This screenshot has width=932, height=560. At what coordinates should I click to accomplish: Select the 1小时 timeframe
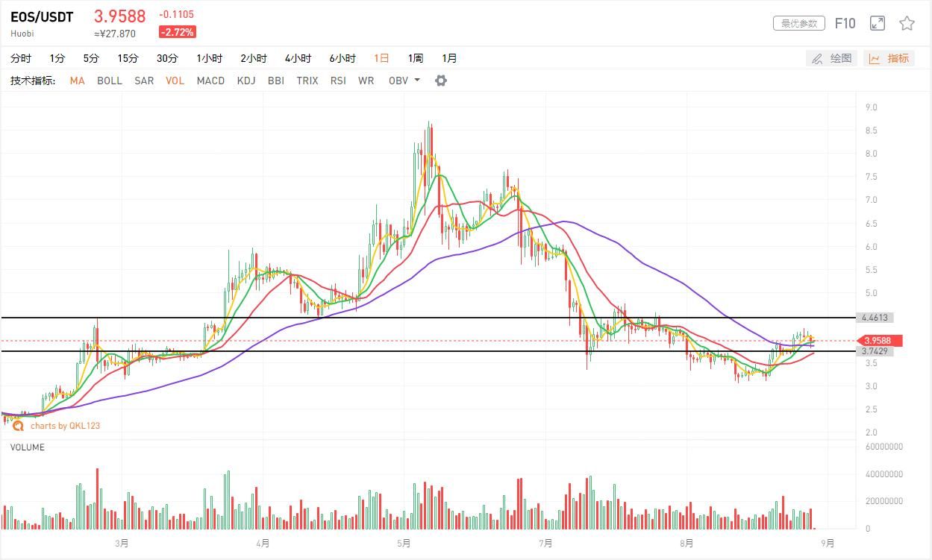coord(209,58)
